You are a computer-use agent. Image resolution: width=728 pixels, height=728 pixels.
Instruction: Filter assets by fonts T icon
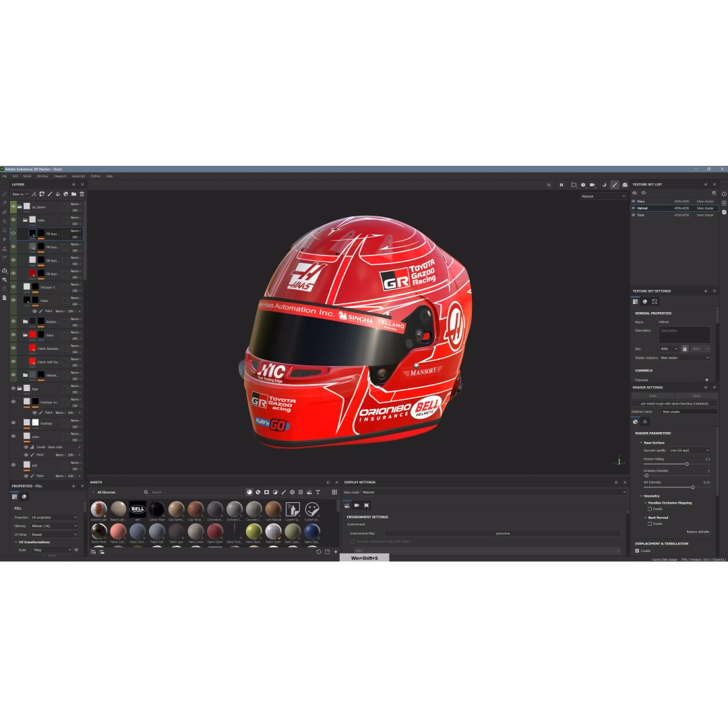pos(318,492)
